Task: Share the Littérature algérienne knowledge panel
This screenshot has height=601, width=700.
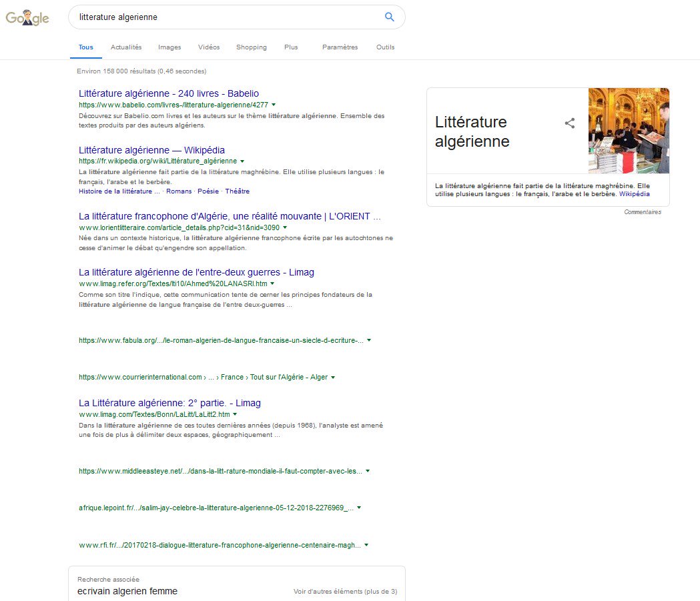Action: click(x=570, y=123)
